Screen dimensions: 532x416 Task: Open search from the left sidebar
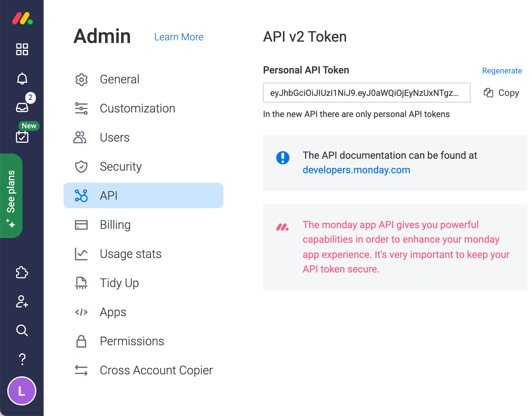[x=22, y=330]
